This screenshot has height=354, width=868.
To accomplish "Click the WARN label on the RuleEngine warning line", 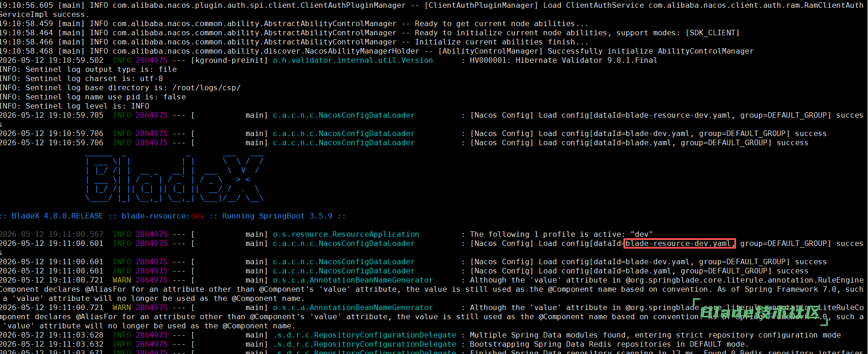I will pos(122,280).
